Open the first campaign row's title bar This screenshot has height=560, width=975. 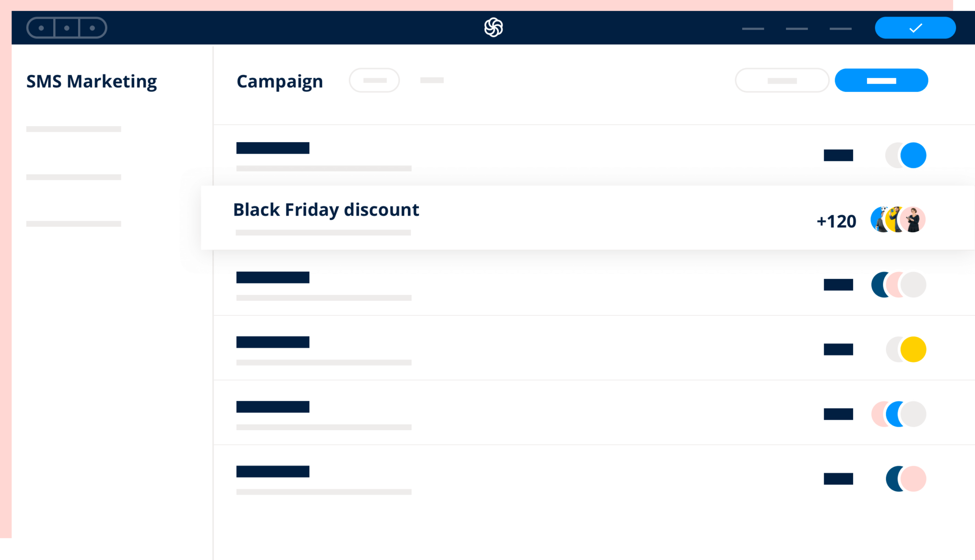273,148
